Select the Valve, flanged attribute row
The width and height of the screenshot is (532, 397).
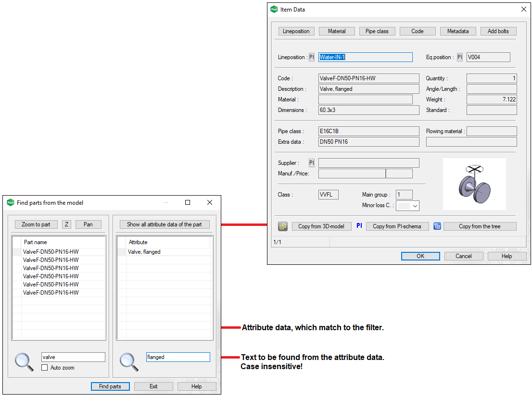164,252
